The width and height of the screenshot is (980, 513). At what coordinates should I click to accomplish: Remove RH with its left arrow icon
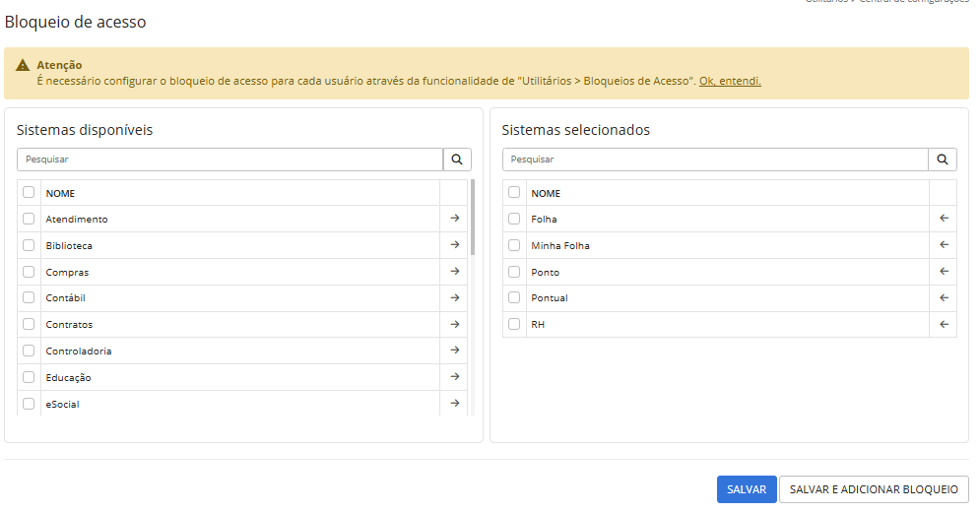coord(943,324)
